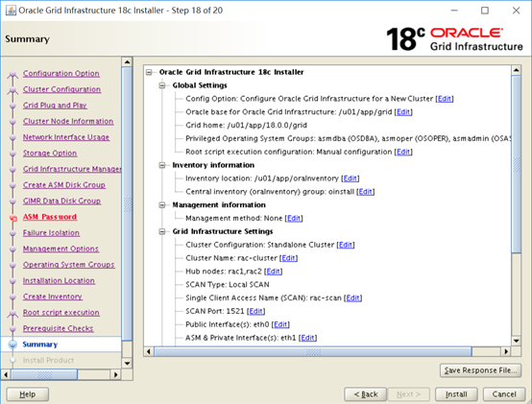This screenshot has height=404, width=532.
Task: Open Prerequisite Checks step
Action: point(58,328)
